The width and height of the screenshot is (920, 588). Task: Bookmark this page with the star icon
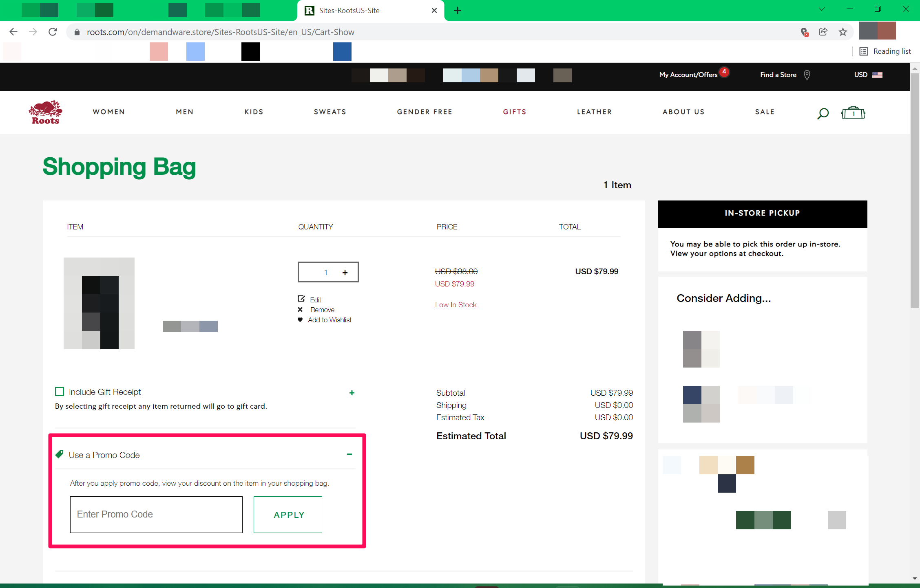click(843, 32)
